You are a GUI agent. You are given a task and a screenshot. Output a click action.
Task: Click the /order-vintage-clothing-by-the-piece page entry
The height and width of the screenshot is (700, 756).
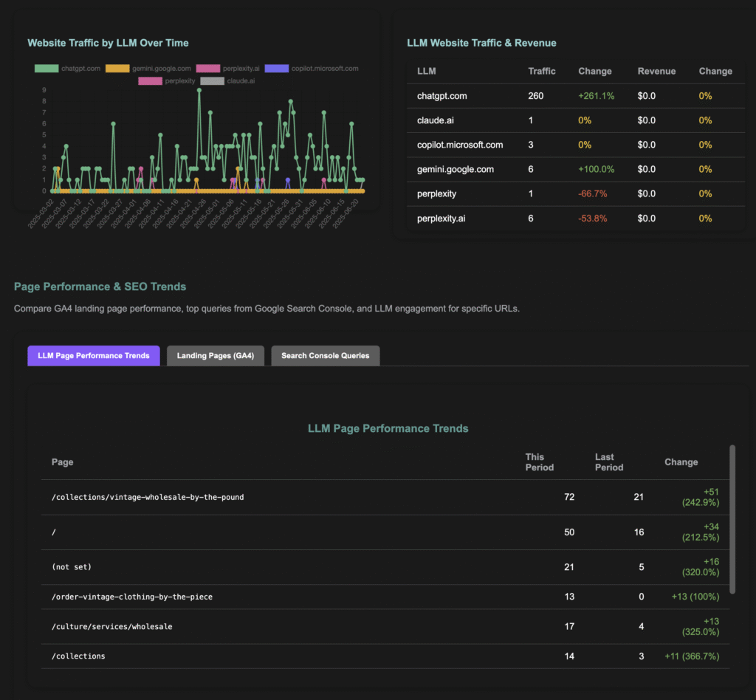point(131,597)
